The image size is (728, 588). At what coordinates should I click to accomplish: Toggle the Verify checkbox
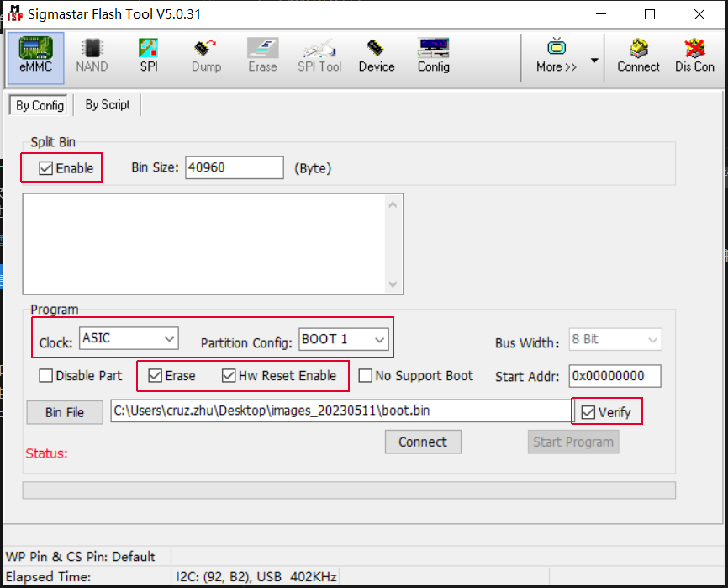[x=588, y=412]
